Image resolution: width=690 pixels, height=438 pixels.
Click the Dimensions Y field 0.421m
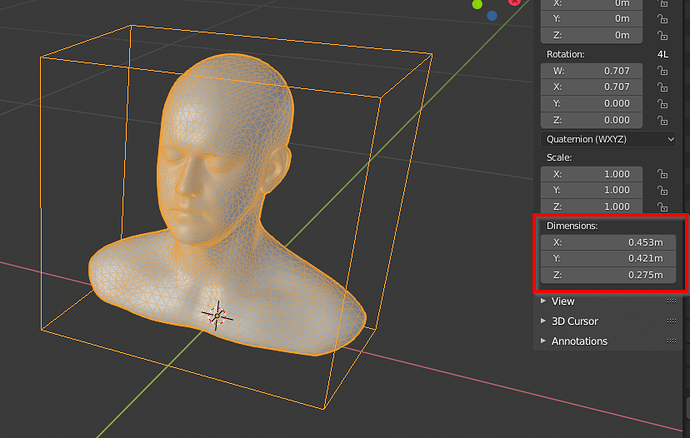609,258
